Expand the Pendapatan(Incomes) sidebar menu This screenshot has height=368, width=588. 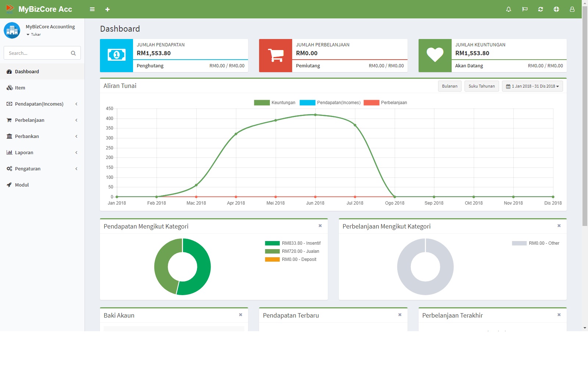pyautogui.click(x=42, y=104)
